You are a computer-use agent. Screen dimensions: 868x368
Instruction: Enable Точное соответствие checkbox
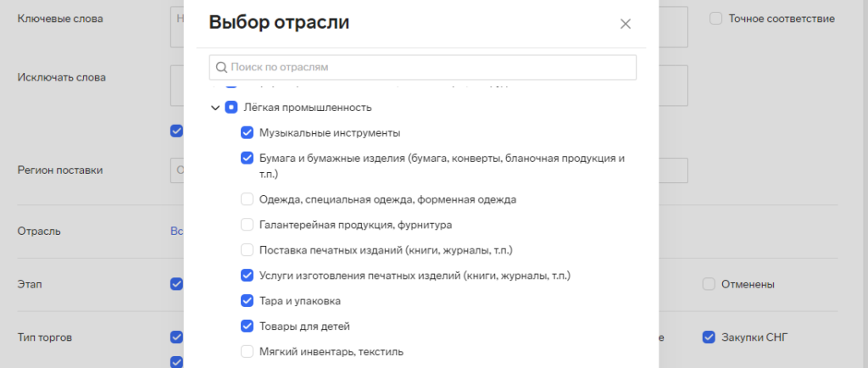click(716, 18)
